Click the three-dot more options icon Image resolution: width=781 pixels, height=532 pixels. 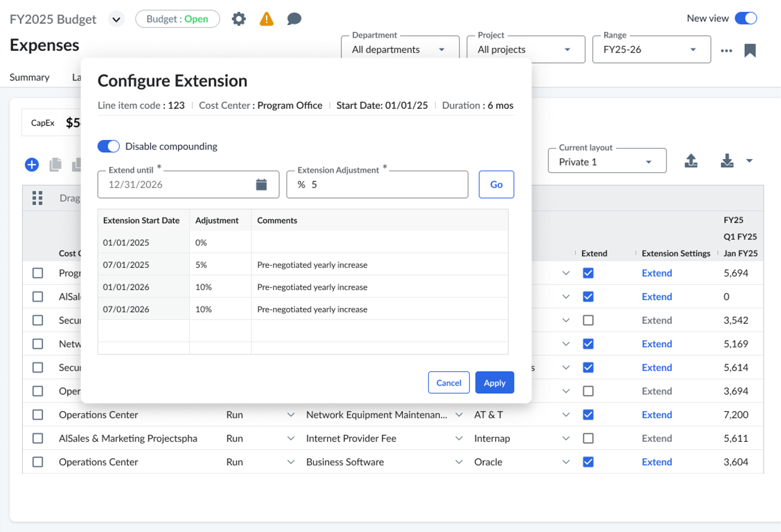pyautogui.click(x=726, y=51)
